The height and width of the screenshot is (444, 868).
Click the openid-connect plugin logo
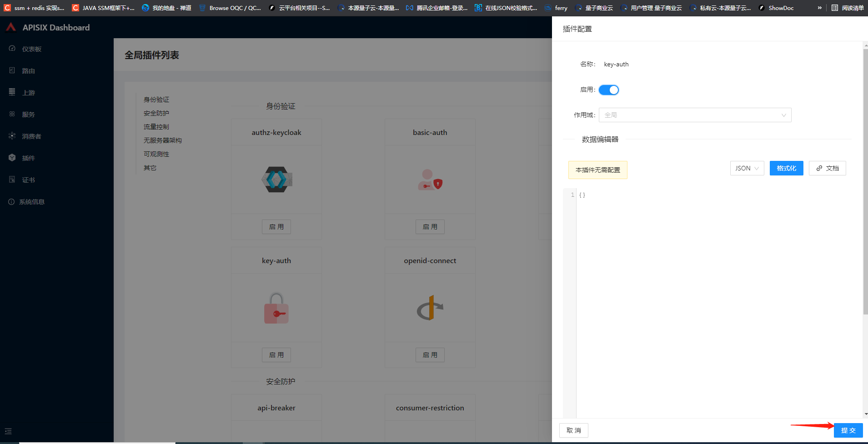(430, 308)
